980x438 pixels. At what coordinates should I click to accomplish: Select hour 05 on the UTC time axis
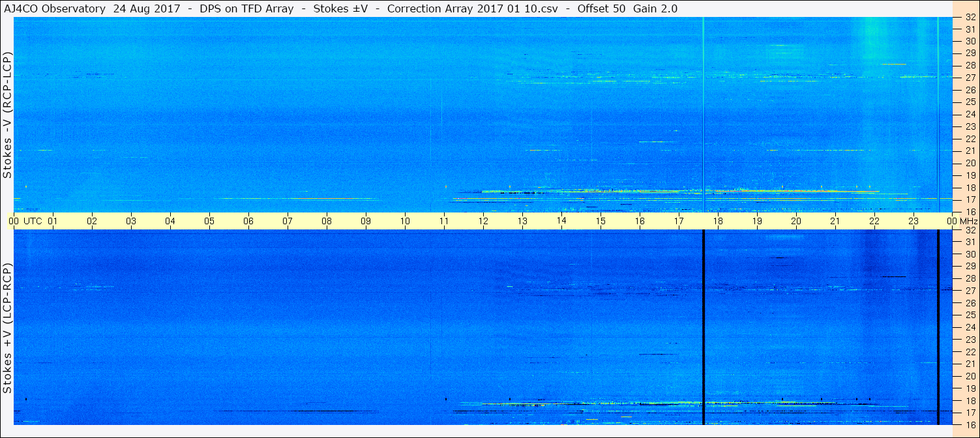(209, 221)
